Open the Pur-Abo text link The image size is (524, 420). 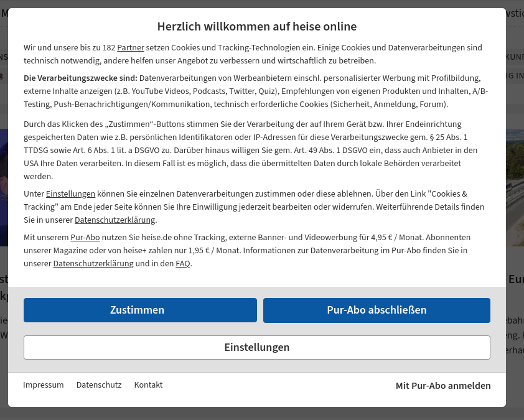(85, 237)
